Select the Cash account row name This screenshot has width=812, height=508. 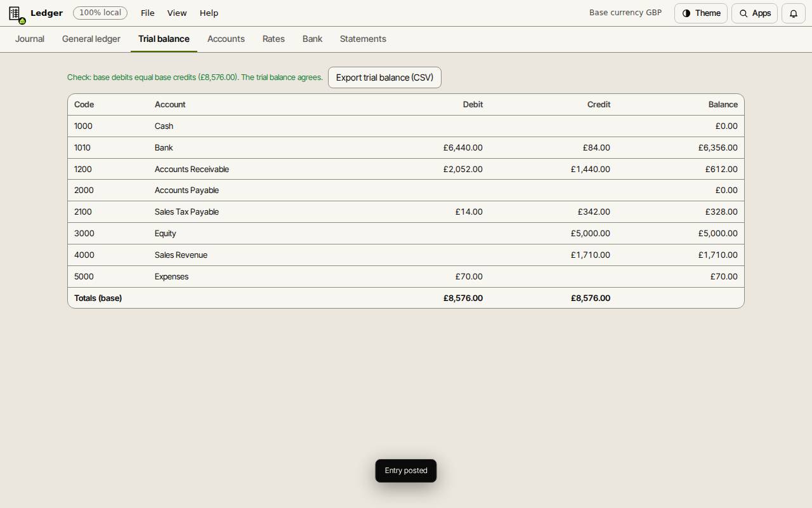click(x=164, y=126)
